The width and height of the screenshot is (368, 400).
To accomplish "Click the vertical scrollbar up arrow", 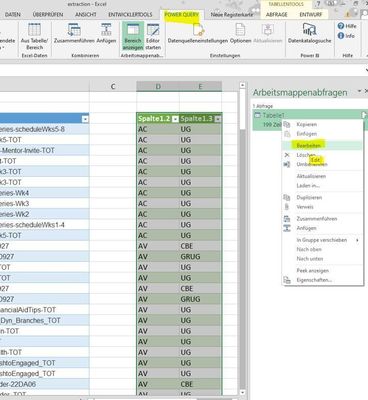I will tap(243, 86).
